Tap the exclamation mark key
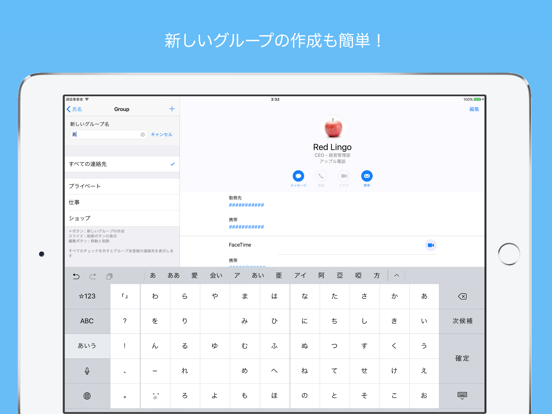Screen dimensions: 552x414 [x=125, y=346]
